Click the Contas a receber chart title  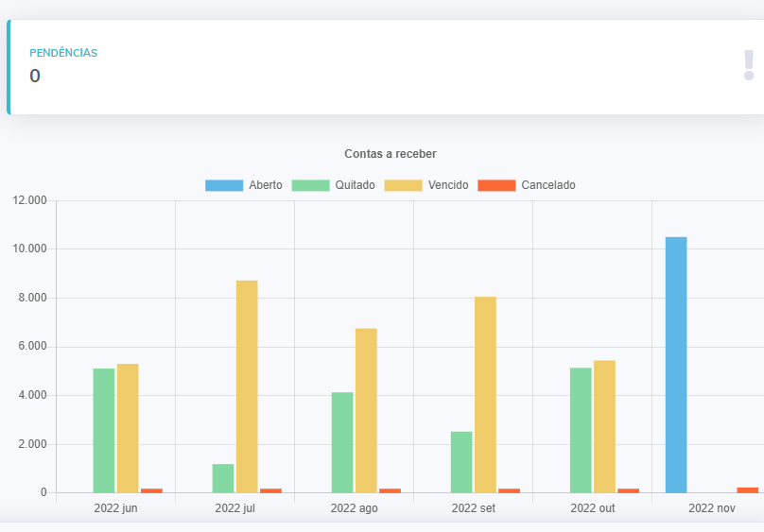tap(390, 153)
